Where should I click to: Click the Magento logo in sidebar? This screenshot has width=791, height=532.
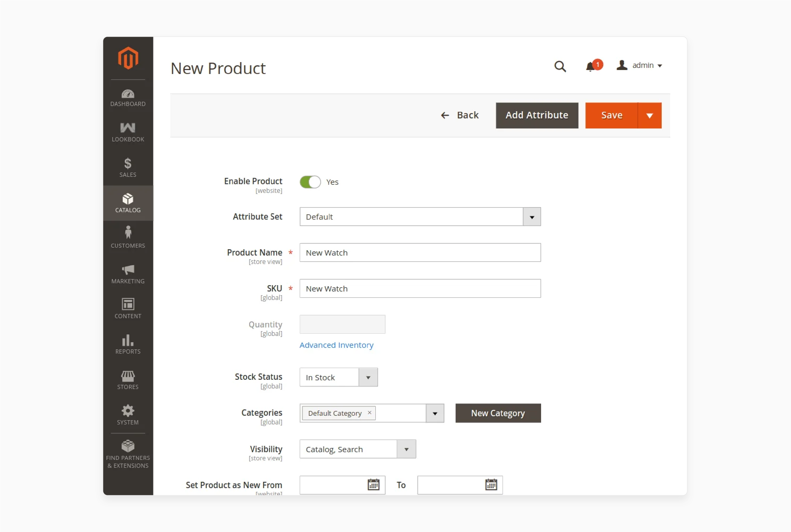128,58
